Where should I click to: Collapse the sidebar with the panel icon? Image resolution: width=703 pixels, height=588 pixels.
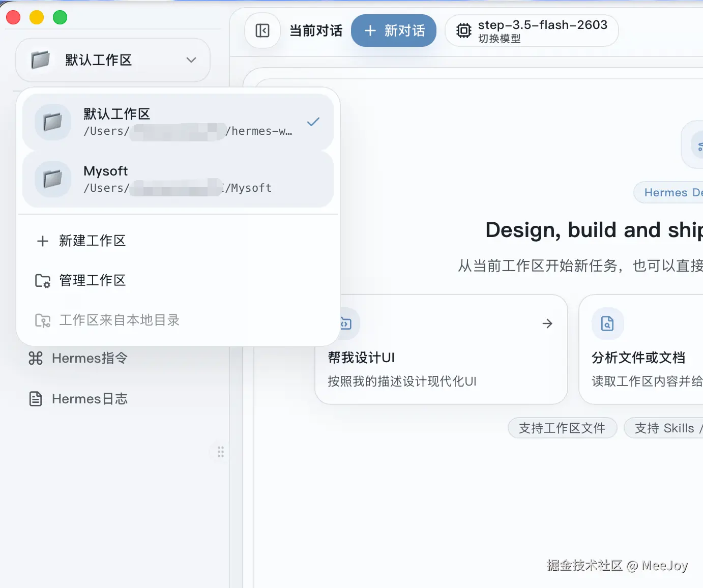point(262,31)
